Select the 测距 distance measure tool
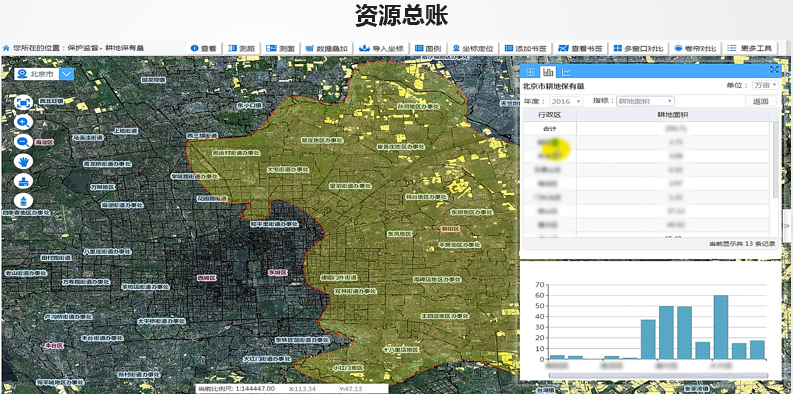Image resolution: width=793 pixels, height=394 pixels. pos(241,49)
